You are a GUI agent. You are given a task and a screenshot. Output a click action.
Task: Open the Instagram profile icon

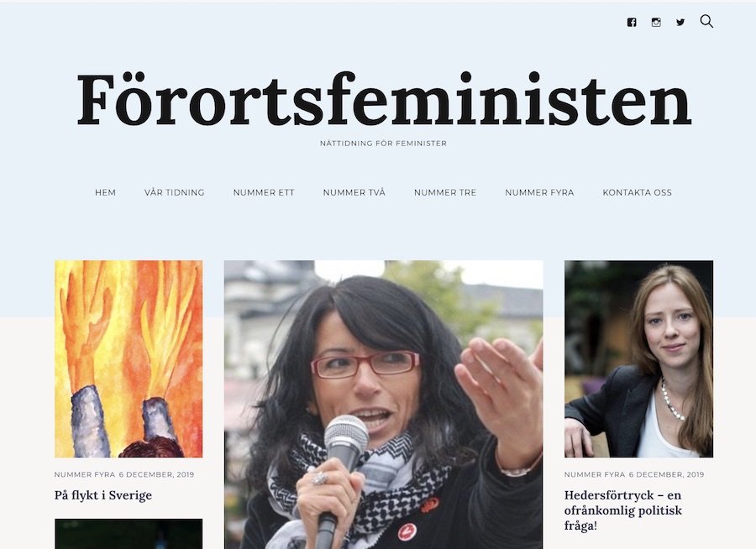tap(656, 22)
